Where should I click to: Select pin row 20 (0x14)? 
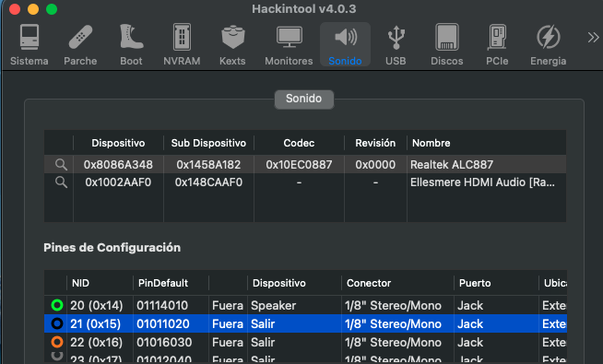click(x=305, y=306)
